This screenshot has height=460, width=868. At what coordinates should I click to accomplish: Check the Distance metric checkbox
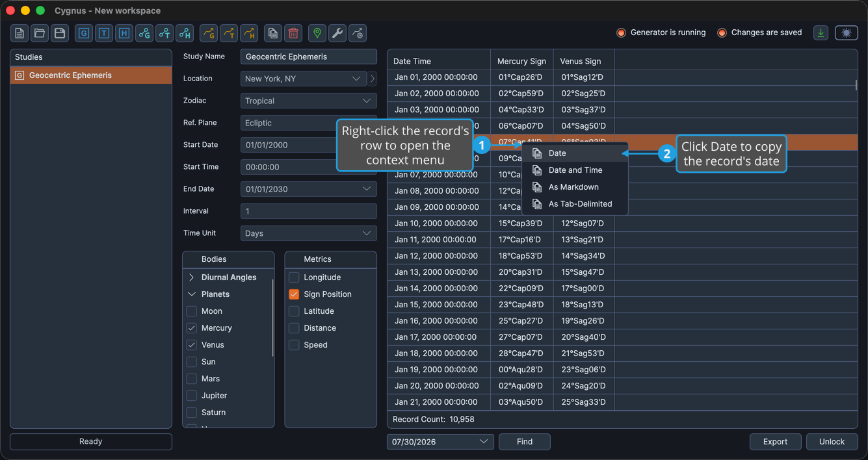[x=294, y=328]
